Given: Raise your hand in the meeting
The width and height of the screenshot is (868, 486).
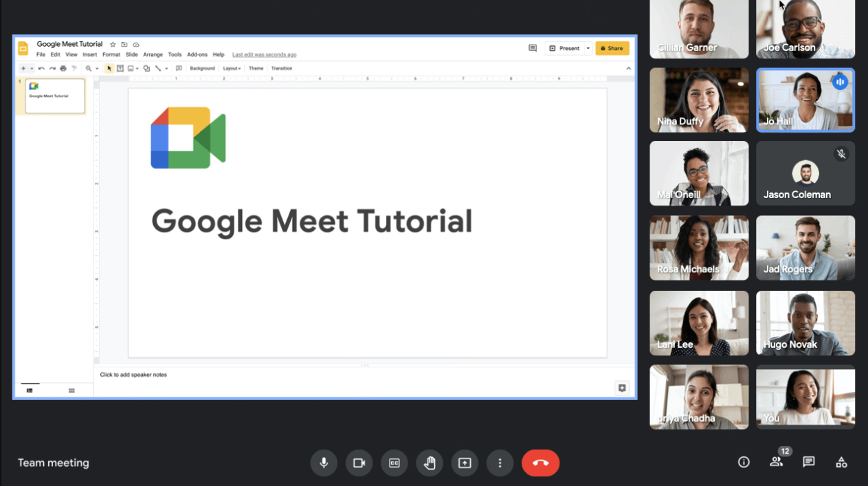Looking at the screenshot, I should (430, 463).
